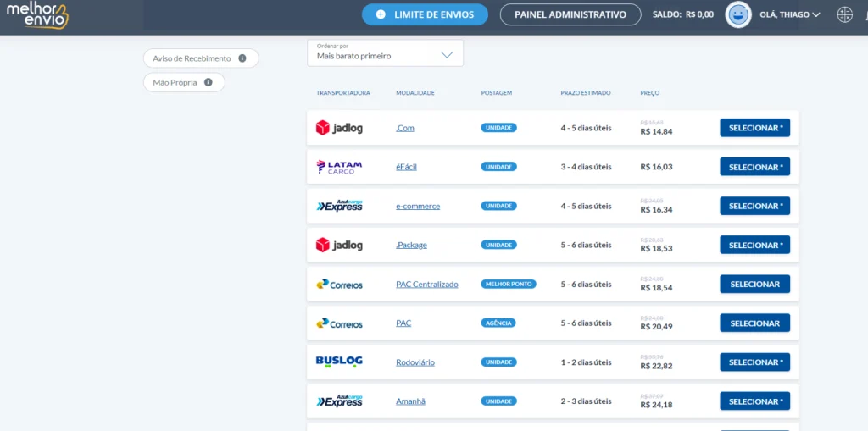Click '2 - 3 dias úteis' delivery estimate
868x431 pixels.
click(x=587, y=401)
